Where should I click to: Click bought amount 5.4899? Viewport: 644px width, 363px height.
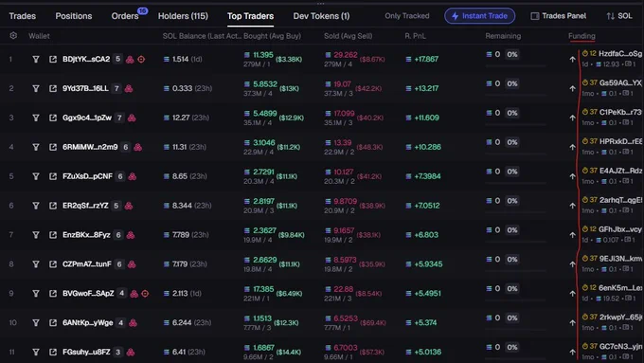coord(265,113)
